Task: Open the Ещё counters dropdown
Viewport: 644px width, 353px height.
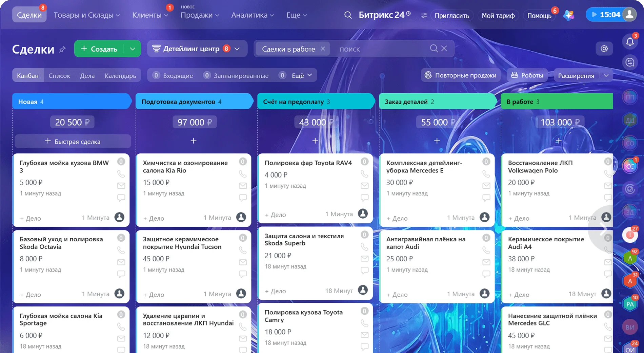Action: click(x=302, y=75)
